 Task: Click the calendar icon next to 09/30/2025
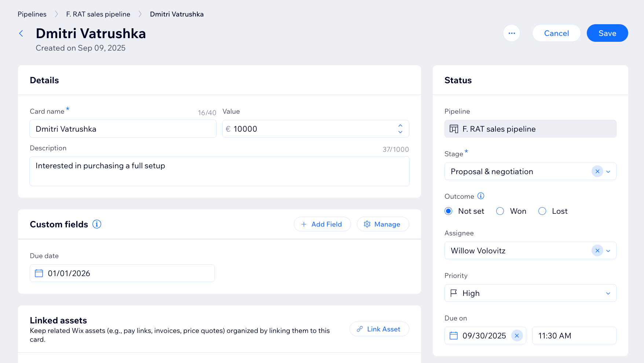point(454,335)
